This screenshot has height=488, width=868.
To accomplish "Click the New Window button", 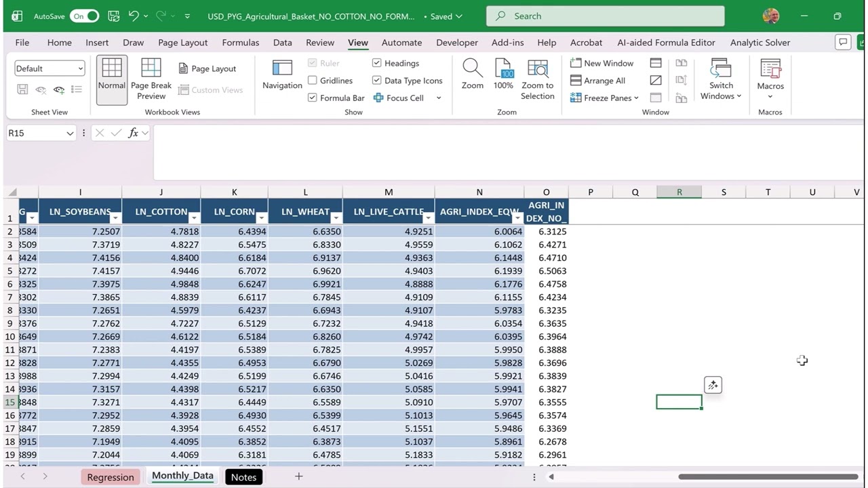I will pos(602,63).
